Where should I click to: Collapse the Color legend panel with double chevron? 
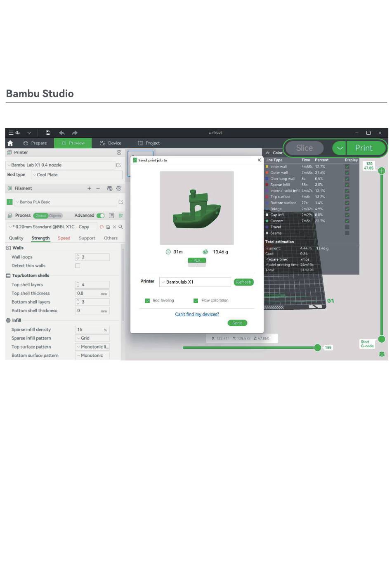[268, 153]
